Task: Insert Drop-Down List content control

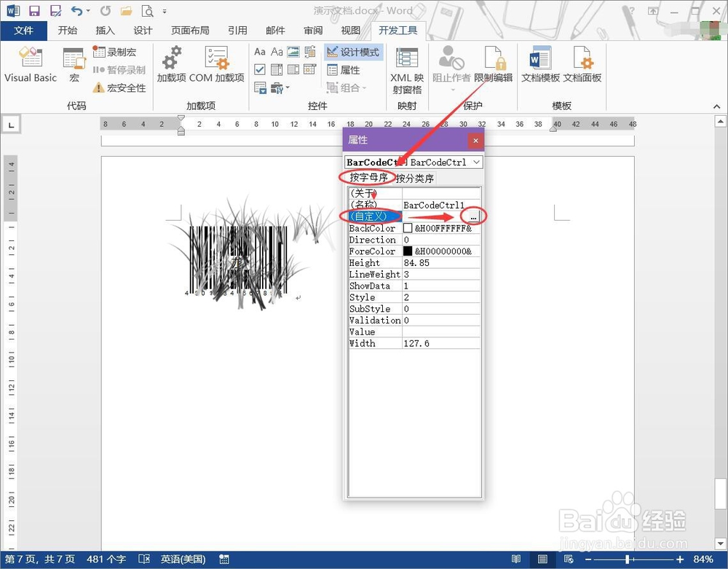Action: (293, 70)
